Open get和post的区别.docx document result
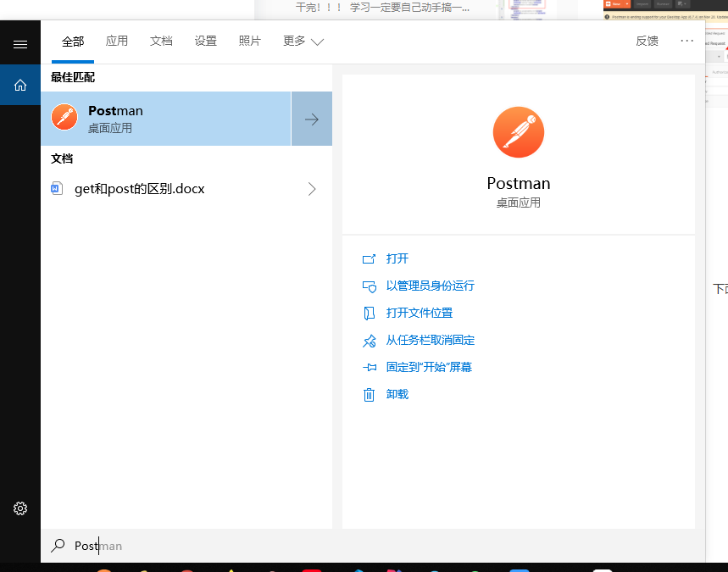This screenshot has width=728, height=572. point(186,189)
